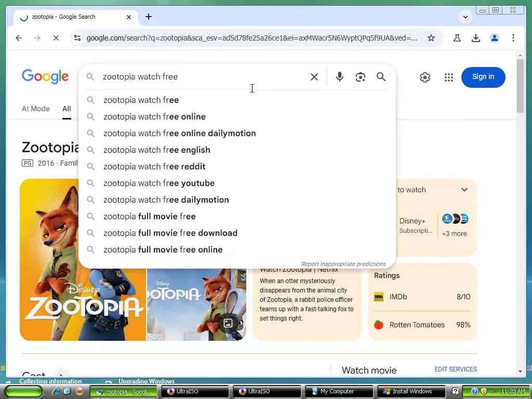Image resolution: width=532 pixels, height=399 pixels.
Task: Close the zootopia Google Search tab
Action: tap(129, 17)
